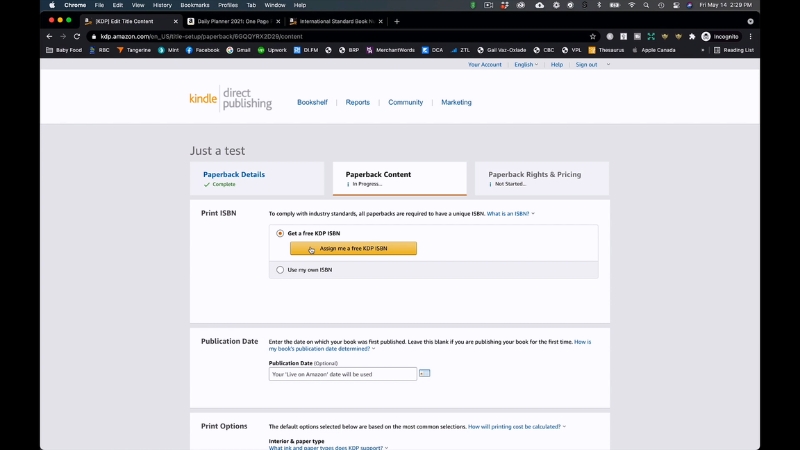This screenshot has height=450, width=800.
Task: Expand the What is an ISBN? help
Action: [x=510, y=214]
